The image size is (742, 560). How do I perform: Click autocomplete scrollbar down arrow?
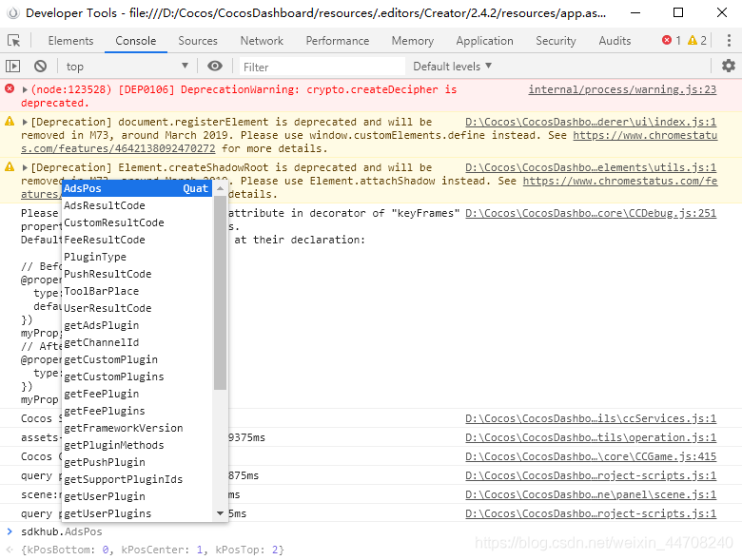point(220,513)
